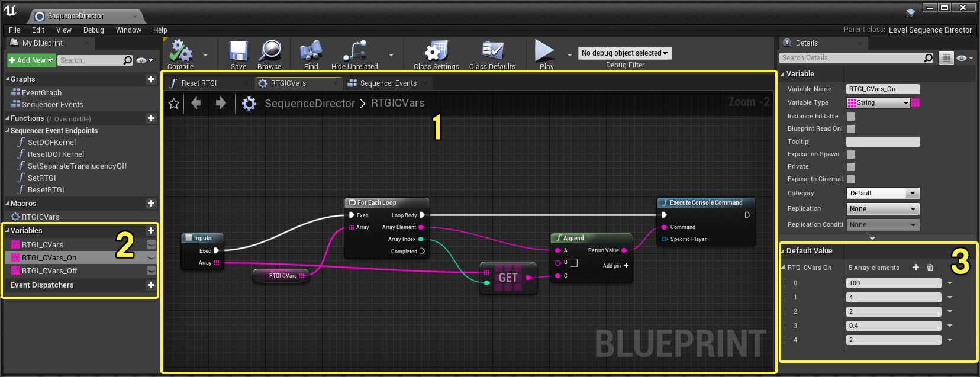Open the Replication None dropdown
Viewport: 980px width, 377px height.
click(x=882, y=209)
